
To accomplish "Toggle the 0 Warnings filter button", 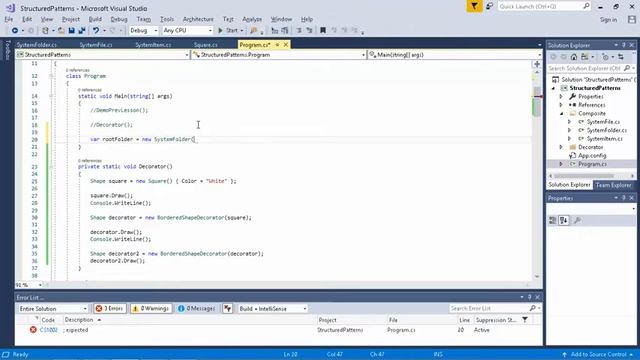I will pyautogui.click(x=151, y=309).
